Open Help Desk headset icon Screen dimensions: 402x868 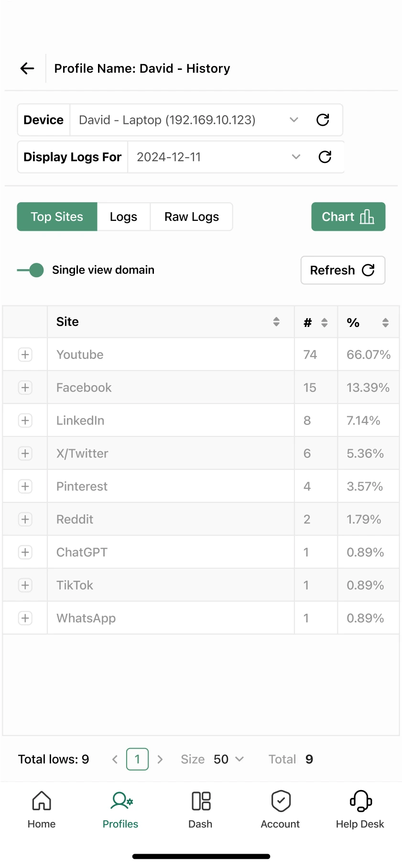(360, 801)
